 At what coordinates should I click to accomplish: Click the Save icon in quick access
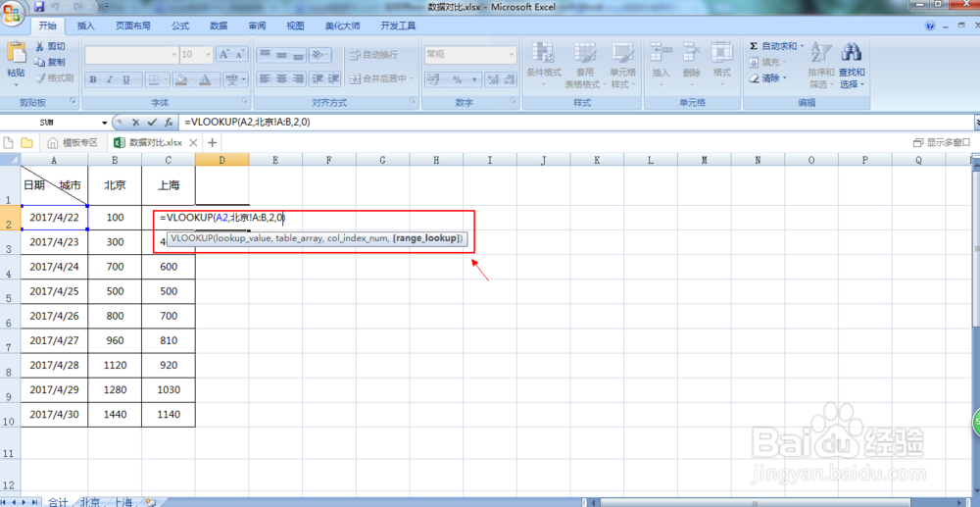pos(39,6)
